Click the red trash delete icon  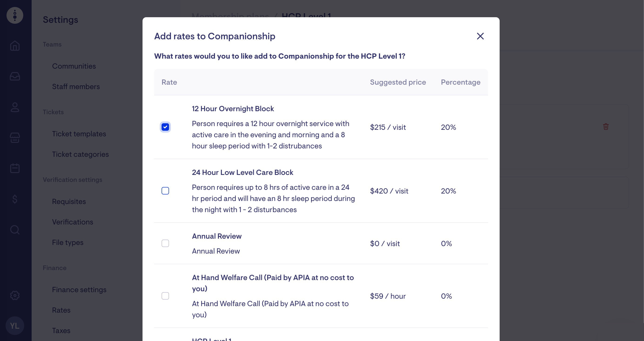coord(606,127)
